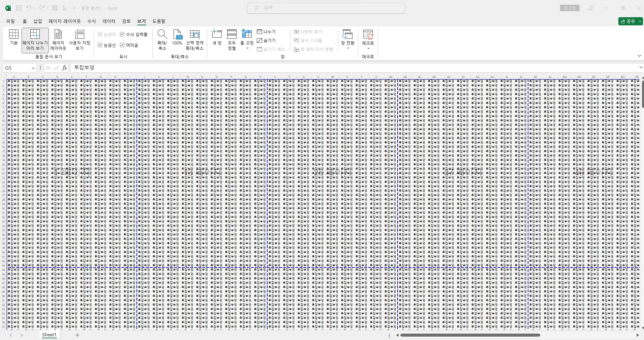Redo the last action
This screenshot has width=644, height=340.
(41, 8)
